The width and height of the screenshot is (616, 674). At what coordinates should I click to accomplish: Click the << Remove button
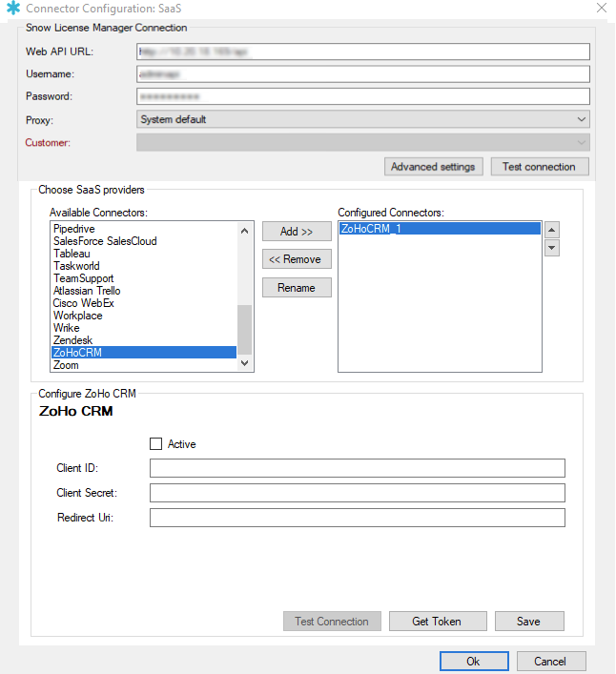click(x=297, y=259)
